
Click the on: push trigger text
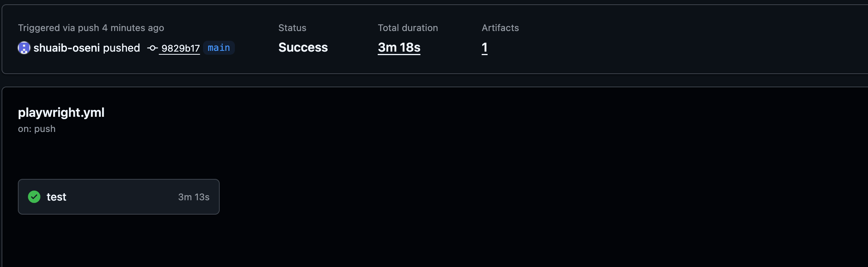[37, 129]
